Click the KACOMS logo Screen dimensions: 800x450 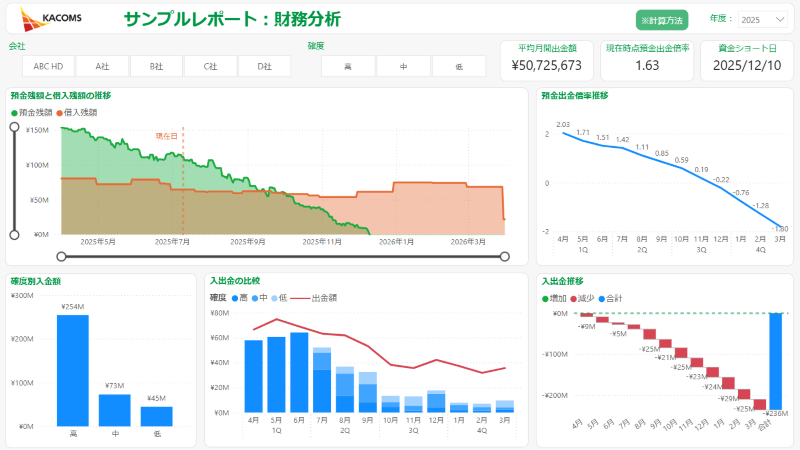coord(51,19)
